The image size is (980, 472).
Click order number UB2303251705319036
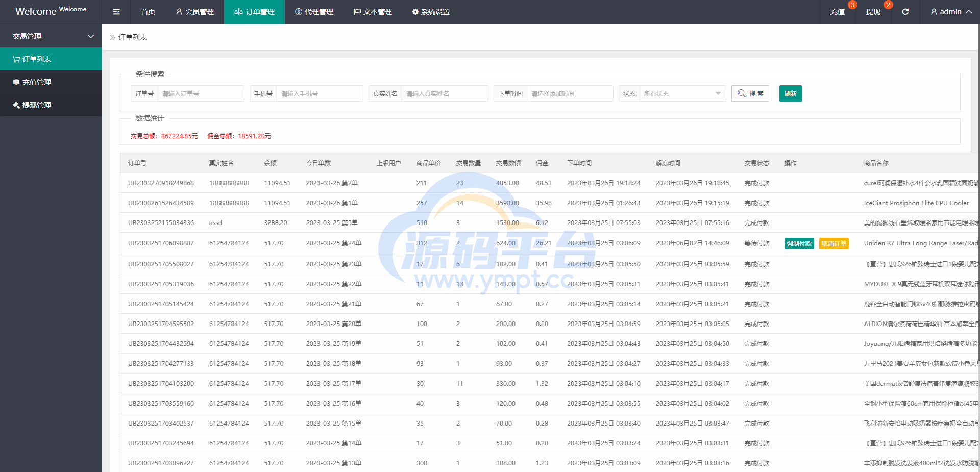point(161,284)
